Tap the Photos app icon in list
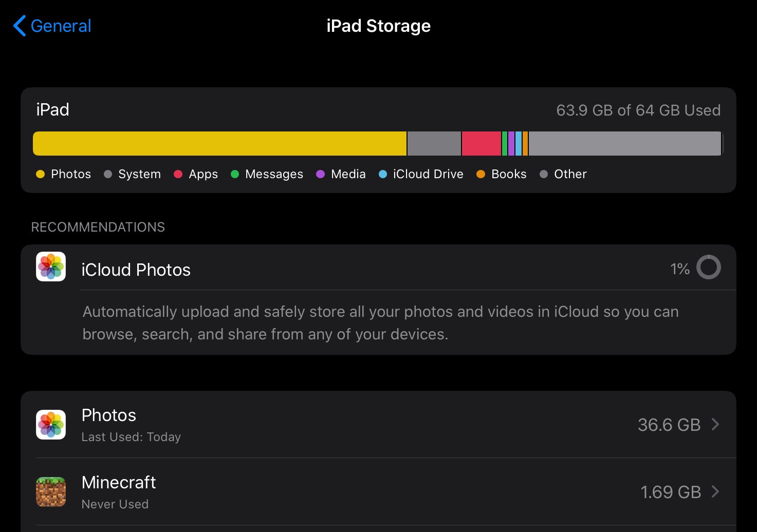The height and width of the screenshot is (532, 757). point(51,425)
